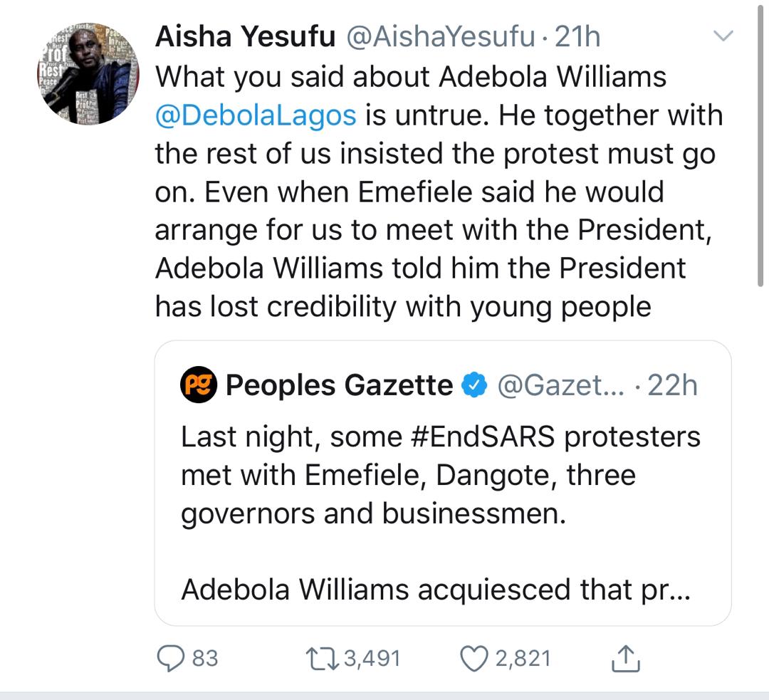Screen dimensions: 769x700
Task: Open the Peoples Gazette account name
Action: point(339,385)
